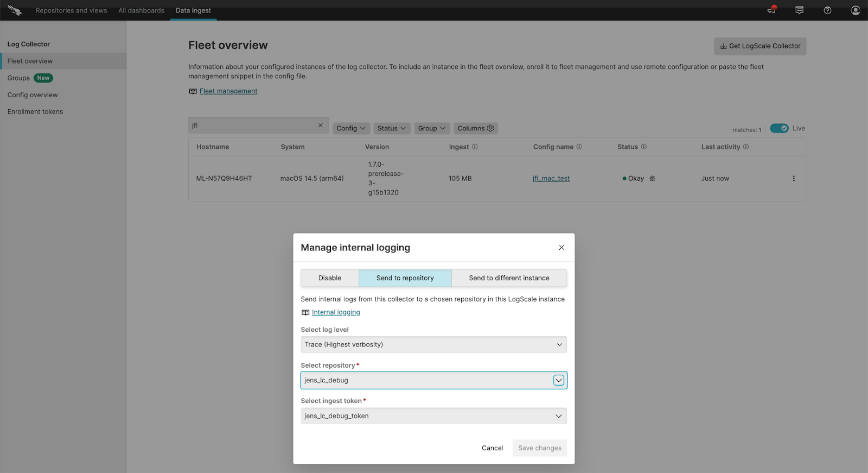Open Enrollment tokens in sidebar
Screen dimensions: 868x473
tap(35, 112)
